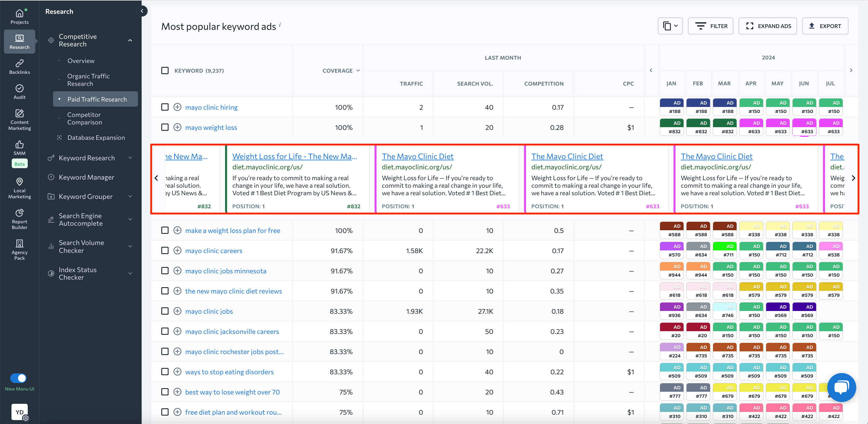Show next ad in carousel
Image resolution: width=868 pixels, height=424 pixels.
click(x=853, y=178)
